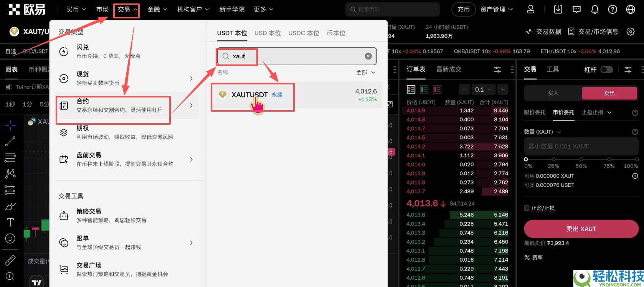This screenshot has width=644, height=287.
Task: Select the zoom-in magnifier tool
Action: [10, 276]
